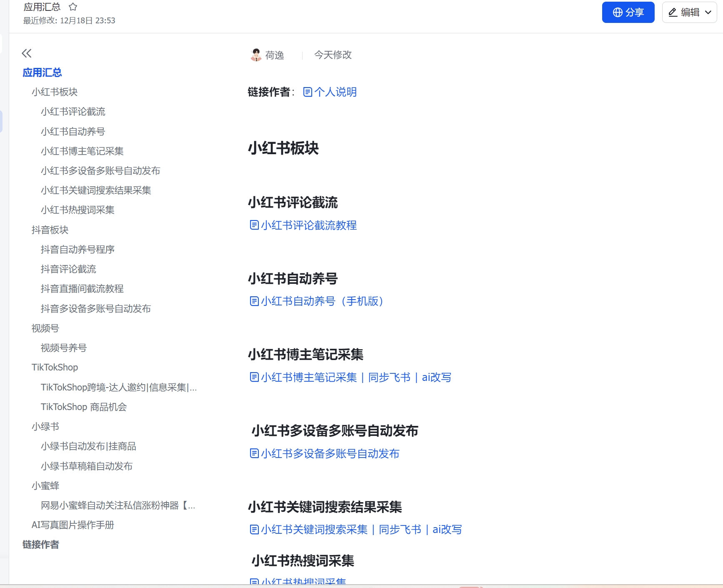The height and width of the screenshot is (588, 723).
Task: Jump to 小红书博主笔记采集 outline entry
Action: tap(82, 151)
